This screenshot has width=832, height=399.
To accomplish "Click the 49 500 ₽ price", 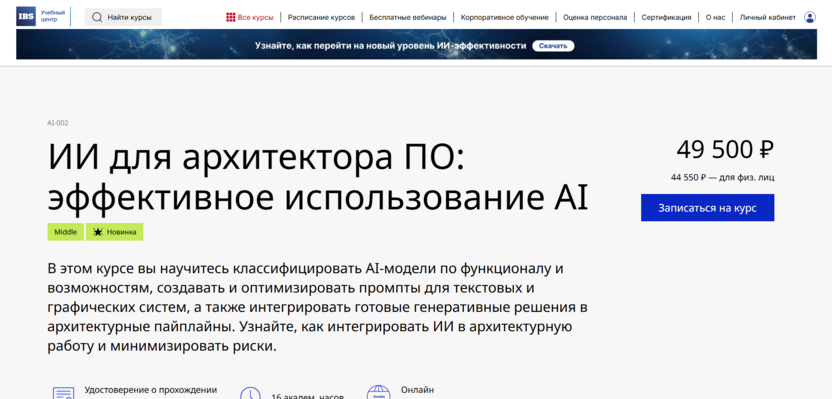I will coord(725,150).
